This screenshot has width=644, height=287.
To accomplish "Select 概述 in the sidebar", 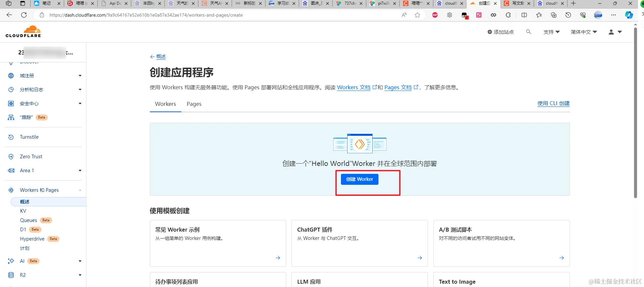I will point(49,202).
